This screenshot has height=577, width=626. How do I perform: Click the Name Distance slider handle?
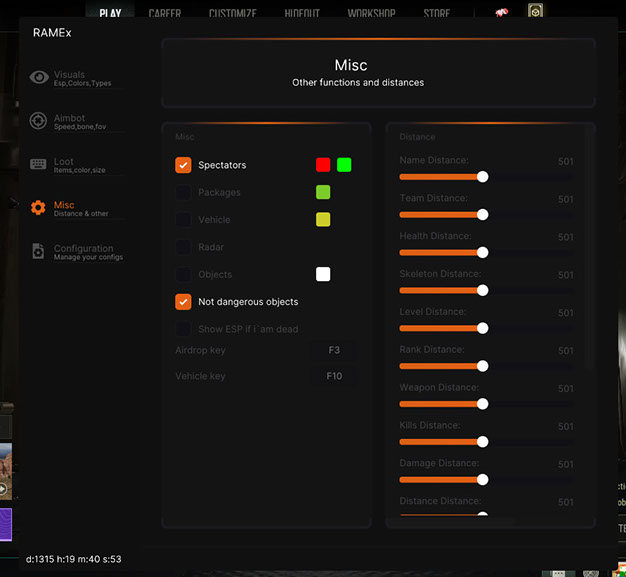(483, 176)
